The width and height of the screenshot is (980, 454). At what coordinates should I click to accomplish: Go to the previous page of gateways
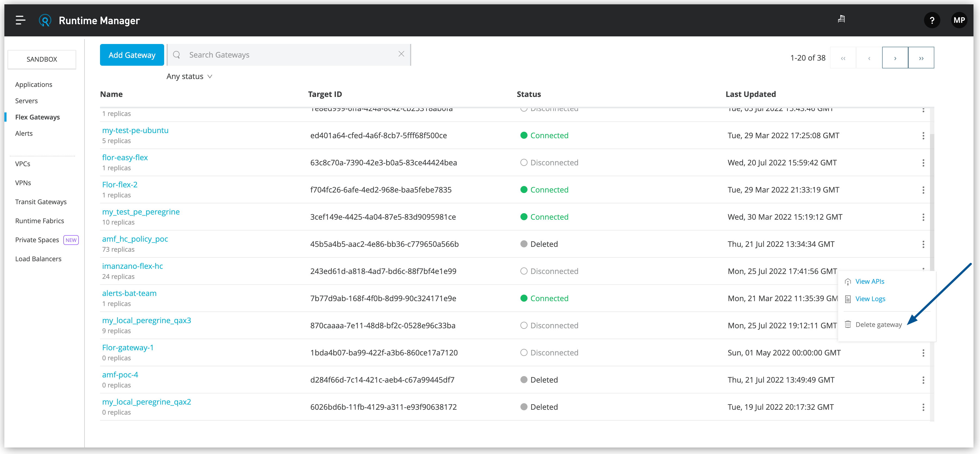pos(869,58)
